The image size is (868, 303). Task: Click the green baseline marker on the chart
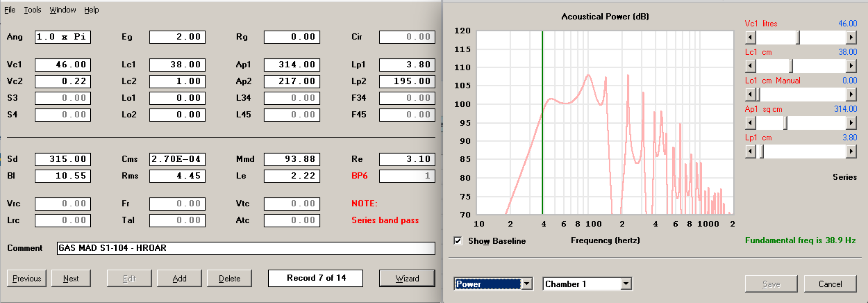pos(542,123)
